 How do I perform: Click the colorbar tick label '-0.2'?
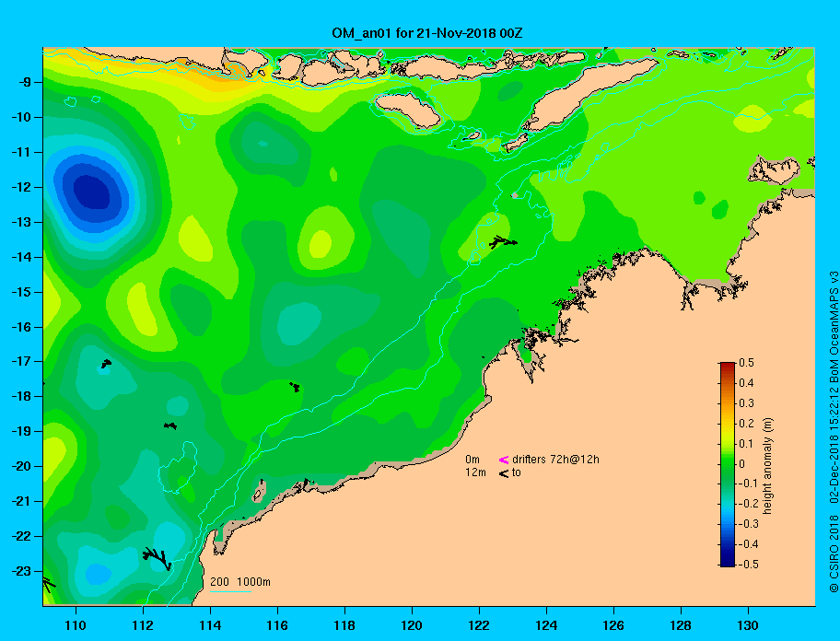tap(749, 504)
